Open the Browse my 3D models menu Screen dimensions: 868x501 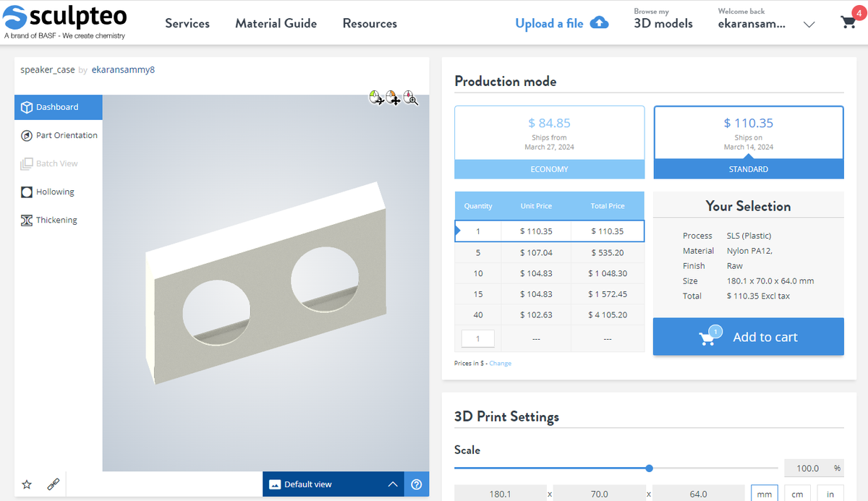(x=663, y=18)
